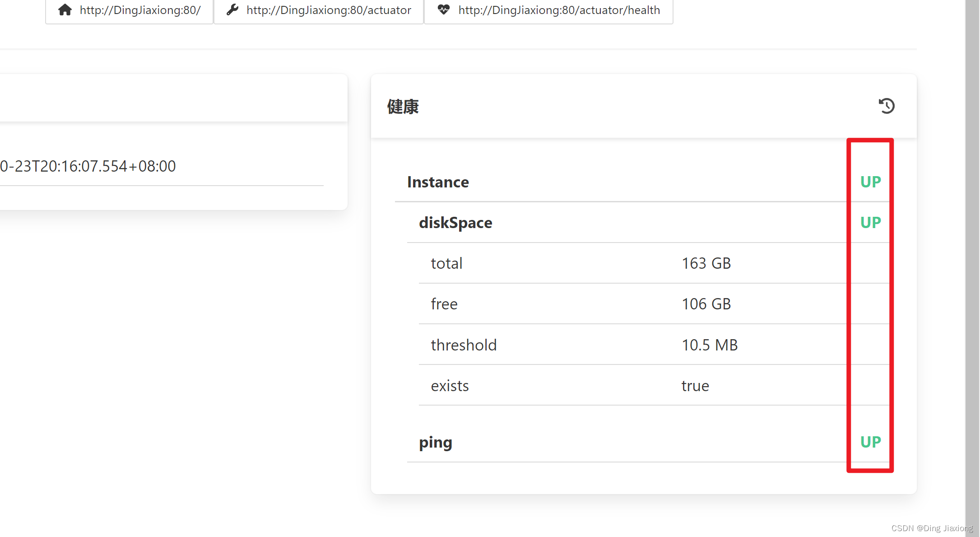The height and width of the screenshot is (537, 980).
Task: Click the UP status beside ping
Action: coord(870,442)
